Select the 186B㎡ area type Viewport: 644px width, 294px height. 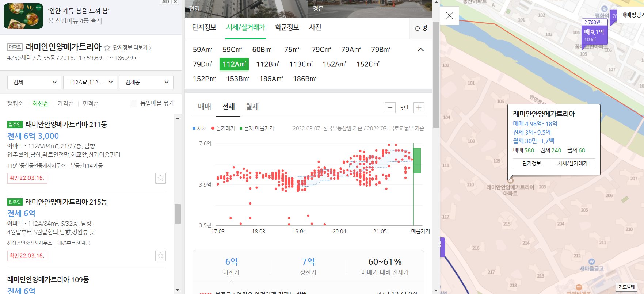(305, 79)
